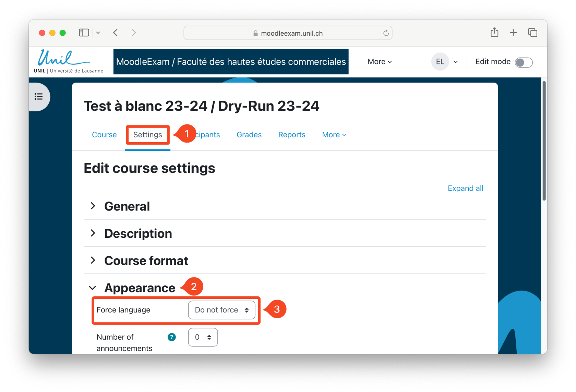Collapse the Appearance section
The height and width of the screenshot is (392, 576).
tap(93, 288)
